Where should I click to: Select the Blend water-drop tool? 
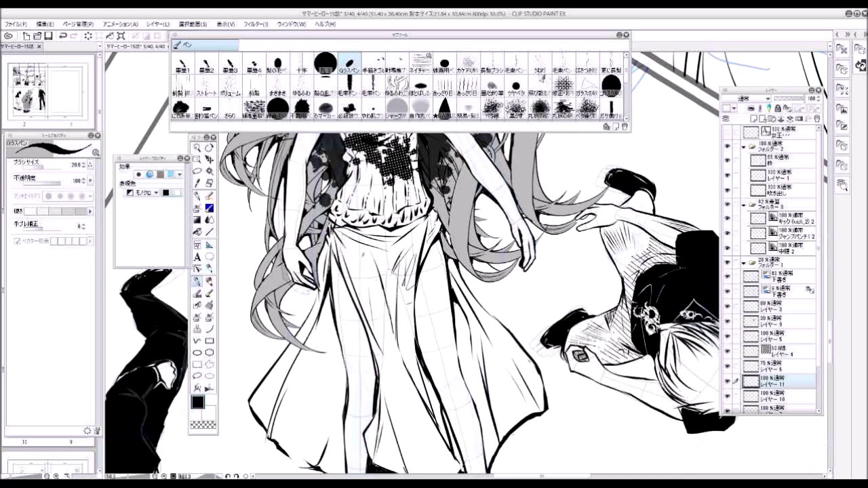point(210,220)
